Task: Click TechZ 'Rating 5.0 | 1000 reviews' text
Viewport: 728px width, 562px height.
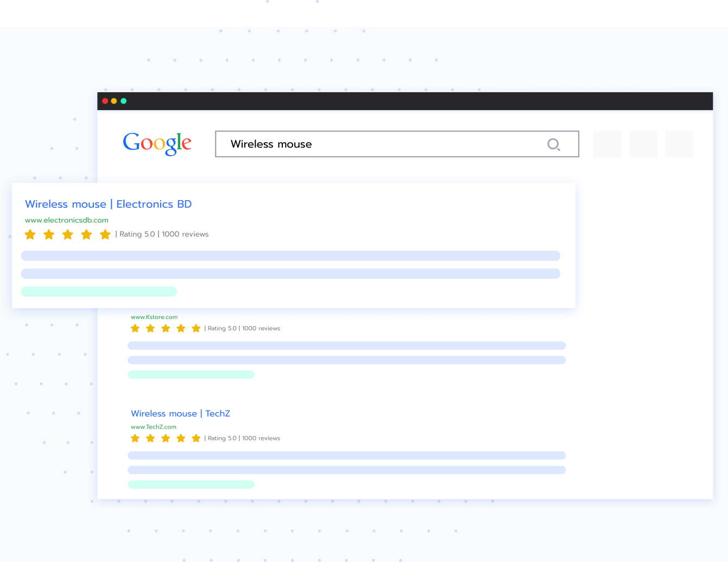Action: [x=244, y=438]
